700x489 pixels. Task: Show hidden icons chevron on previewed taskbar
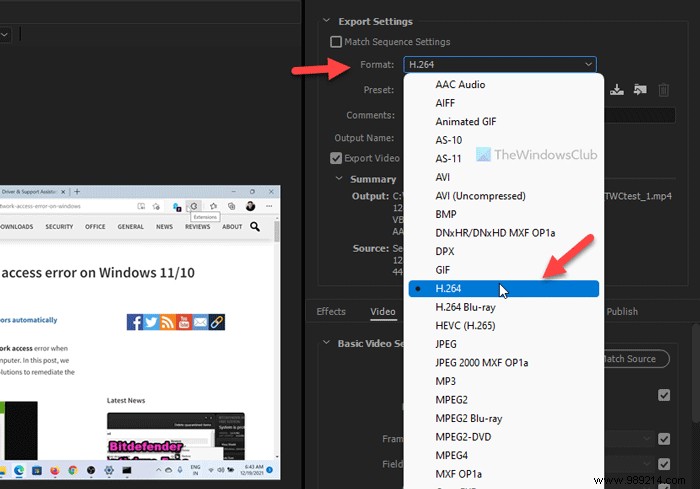click(158, 470)
